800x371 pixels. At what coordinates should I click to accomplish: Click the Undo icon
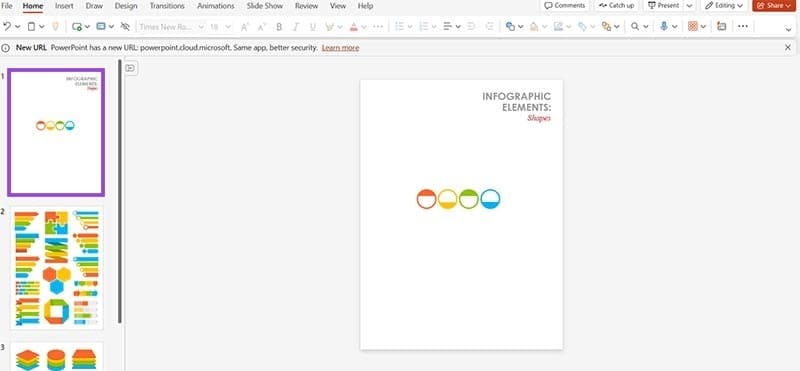[7, 27]
